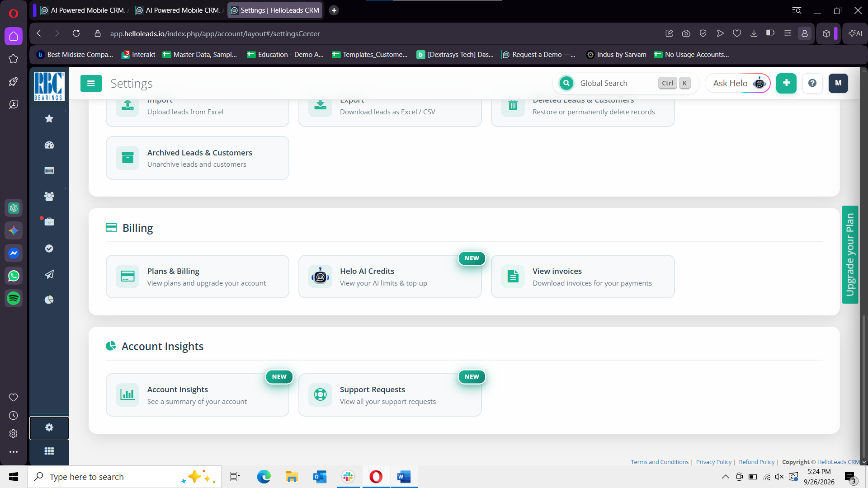Open the customers group icon in sidebar

(x=49, y=196)
